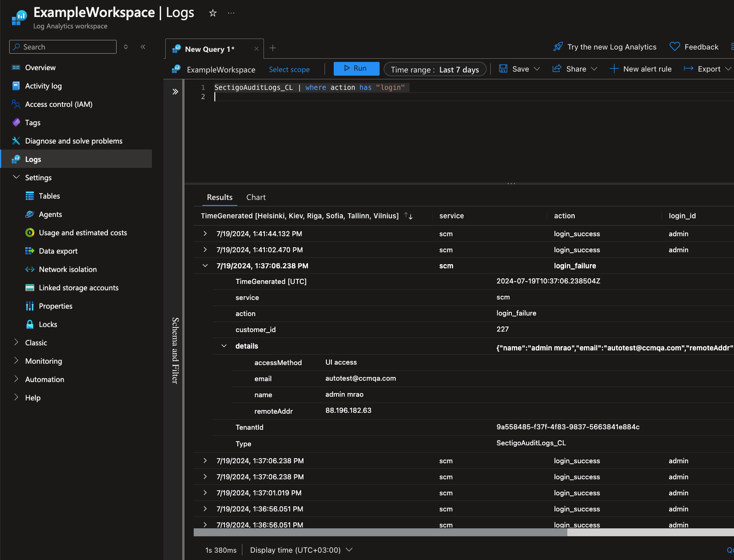Click the Linked storage accounts icon
Viewport: 734px width, 560px height.
30,288
